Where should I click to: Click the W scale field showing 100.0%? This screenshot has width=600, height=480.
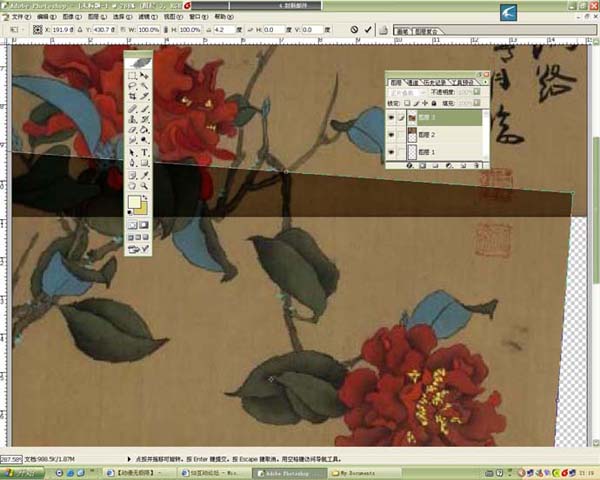pyautogui.click(x=148, y=29)
